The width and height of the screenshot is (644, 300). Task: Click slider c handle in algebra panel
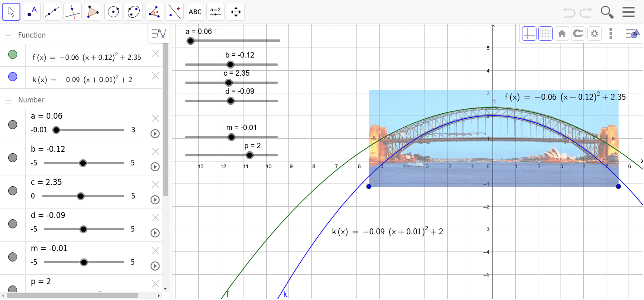[x=81, y=196]
